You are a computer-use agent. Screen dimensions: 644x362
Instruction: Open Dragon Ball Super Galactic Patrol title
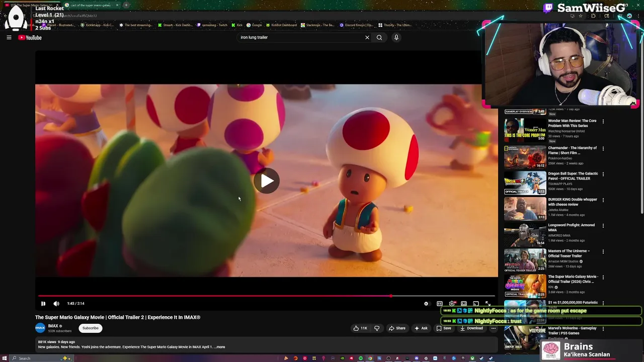click(x=573, y=176)
